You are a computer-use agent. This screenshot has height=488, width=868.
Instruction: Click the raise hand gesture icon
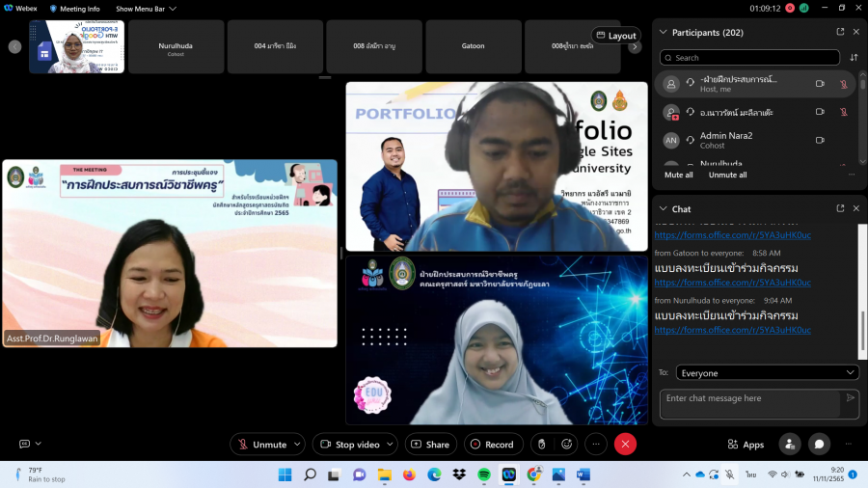541,445
